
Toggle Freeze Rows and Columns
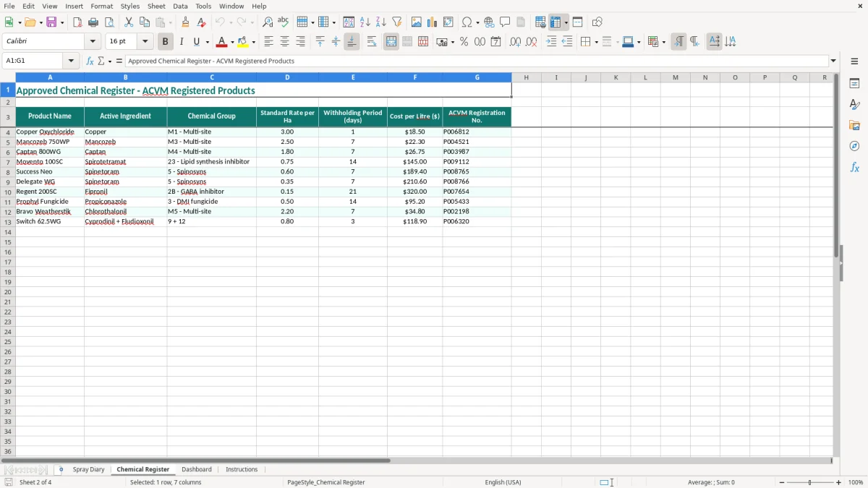556,22
